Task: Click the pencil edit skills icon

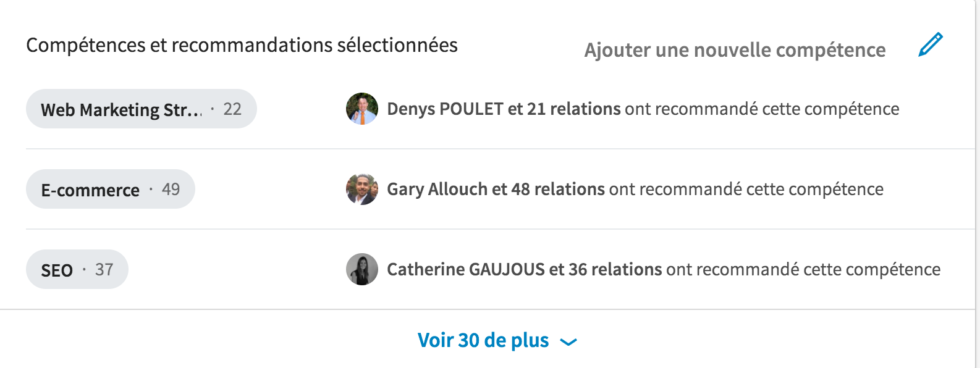Action: pos(931,45)
